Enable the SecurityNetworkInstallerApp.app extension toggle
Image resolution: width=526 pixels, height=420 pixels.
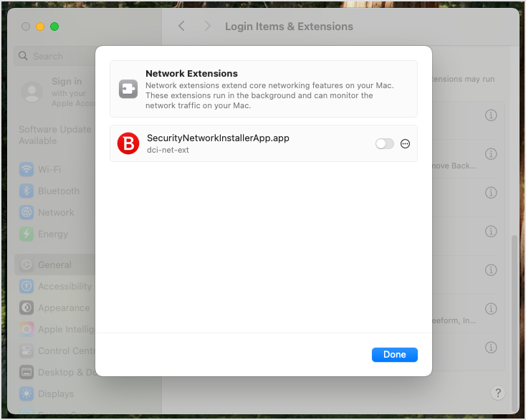click(x=384, y=144)
